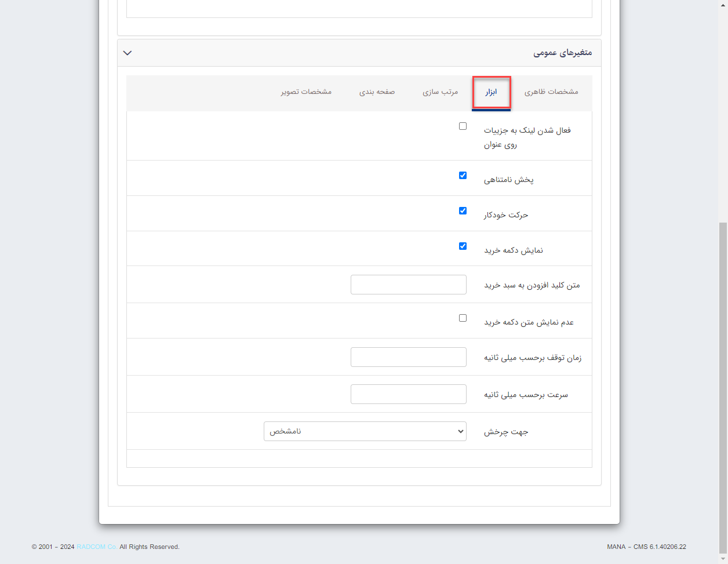Uncheck the حرکت خودکار option
Image resolution: width=728 pixels, height=564 pixels.
click(x=463, y=210)
